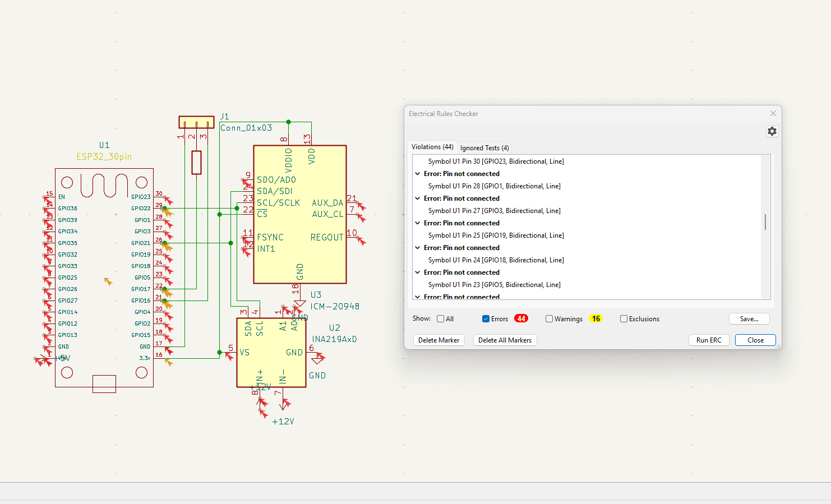Click Delete All Markers button
Image resolution: width=831 pixels, height=504 pixels.
[505, 340]
